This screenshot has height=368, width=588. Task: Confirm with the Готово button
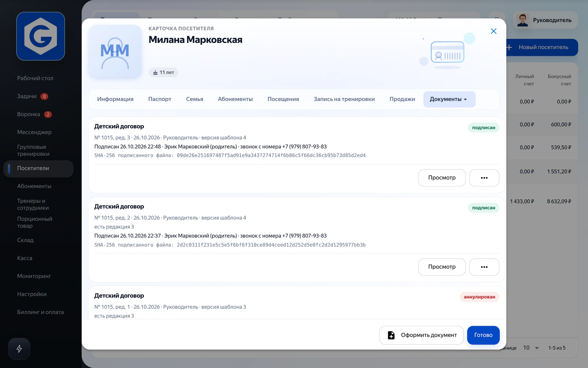[483, 335]
